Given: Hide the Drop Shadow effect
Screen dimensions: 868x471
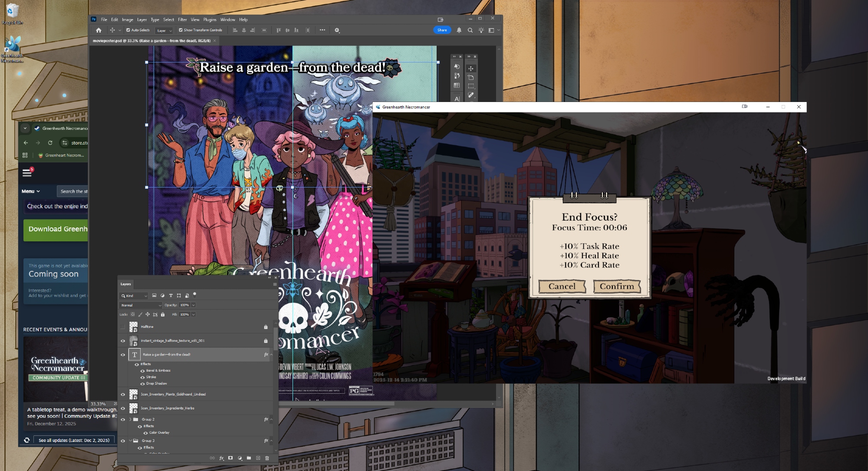Looking at the screenshot, I should pyautogui.click(x=142, y=384).
